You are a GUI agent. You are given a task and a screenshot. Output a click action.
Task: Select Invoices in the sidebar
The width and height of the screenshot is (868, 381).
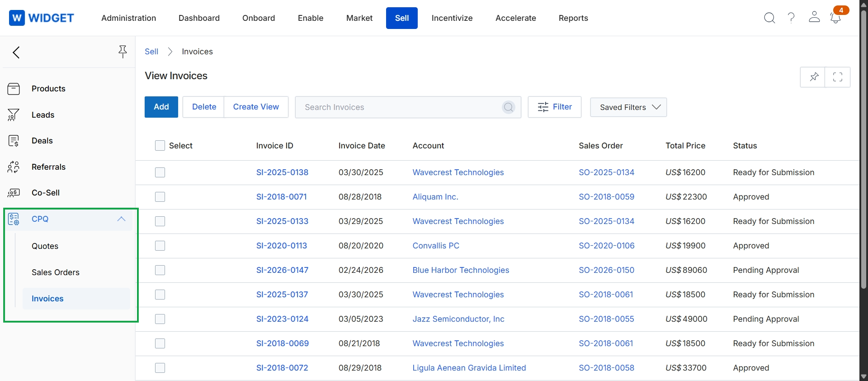point(76,299)
